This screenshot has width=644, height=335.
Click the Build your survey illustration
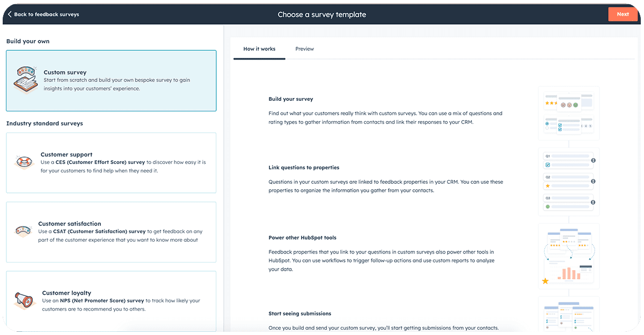[569, 113]
